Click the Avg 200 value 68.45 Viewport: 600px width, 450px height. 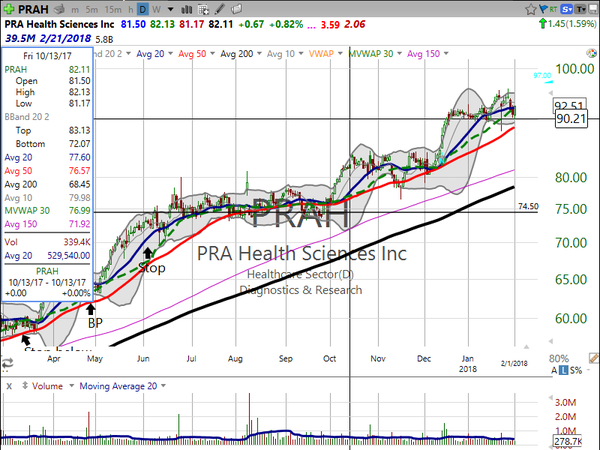(x=79, y=184)
